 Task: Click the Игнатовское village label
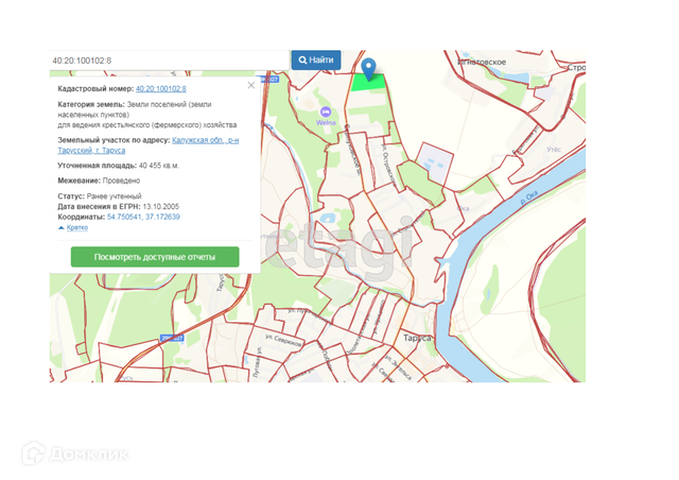point(480,62)
